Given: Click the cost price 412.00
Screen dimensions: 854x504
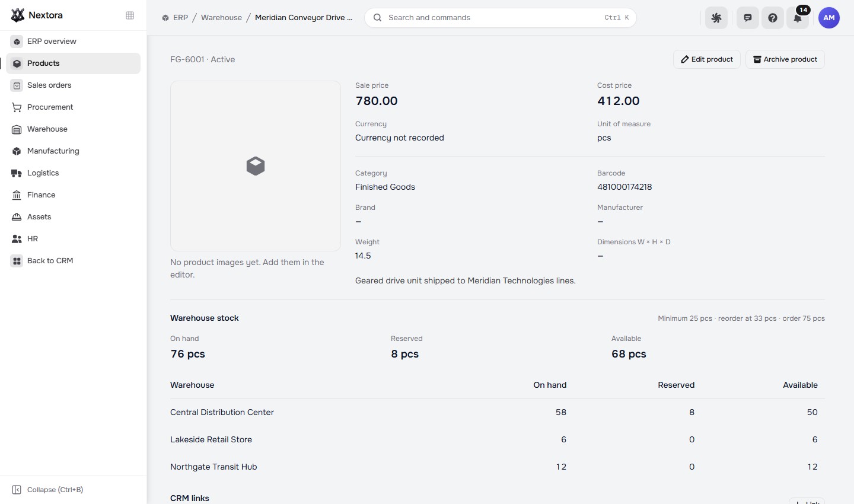Looking at the screenshot, I should 619,101.
